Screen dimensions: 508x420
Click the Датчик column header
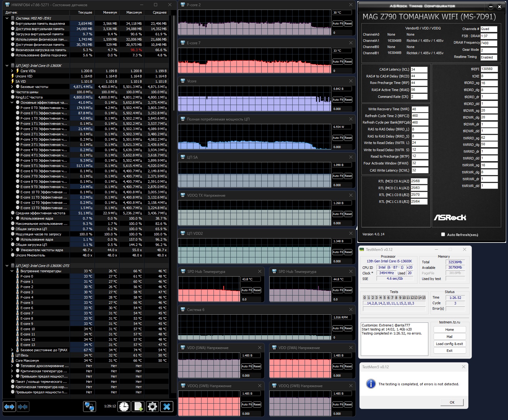coord(36,12)
